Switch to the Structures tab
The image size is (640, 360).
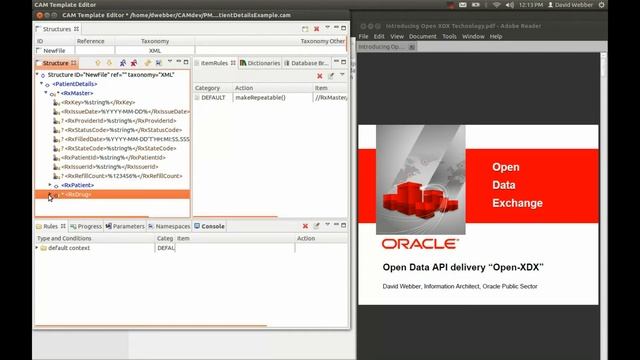[57, 29]
